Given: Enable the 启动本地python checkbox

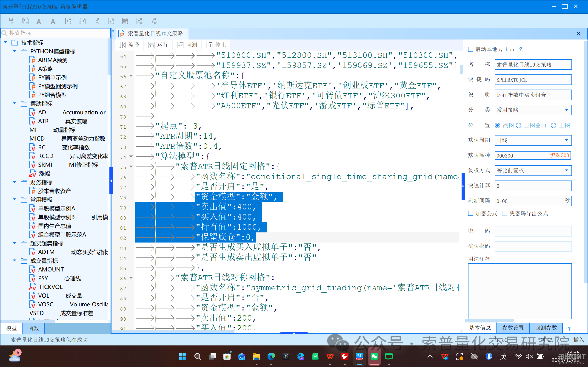Looking at the screenshot, I should pyautogui.click(x=471, y=50).
